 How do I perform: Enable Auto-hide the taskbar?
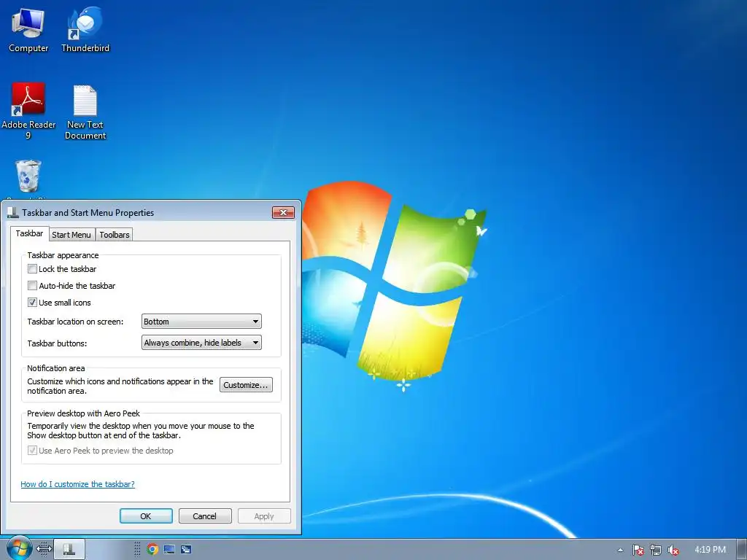click(x=32, y=285)
